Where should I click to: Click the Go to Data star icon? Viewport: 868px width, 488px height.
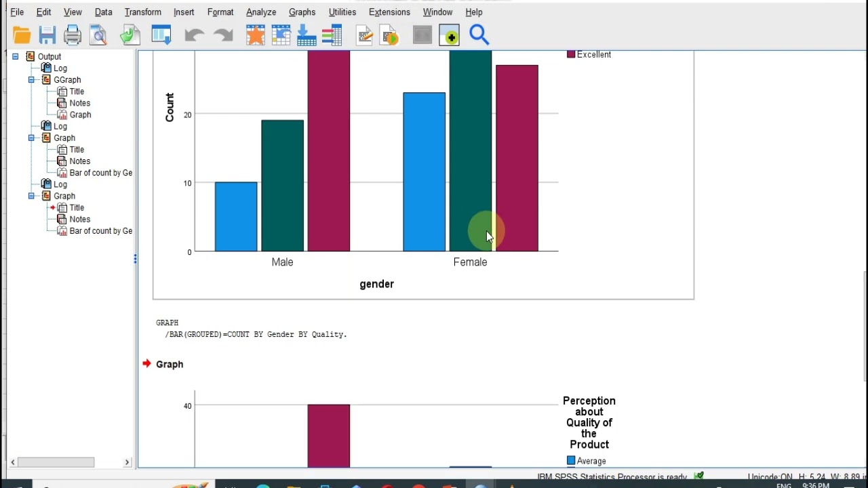coord(256,35)
